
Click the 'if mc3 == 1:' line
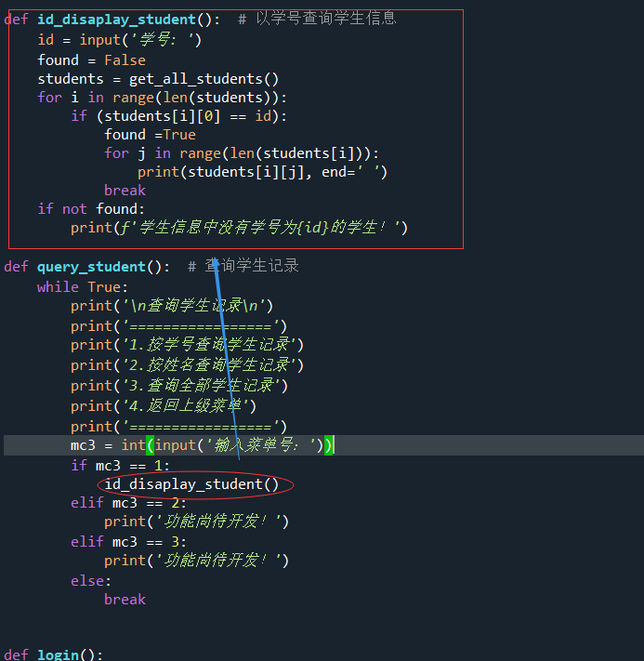pyautogui.click(x=120, y=466)
